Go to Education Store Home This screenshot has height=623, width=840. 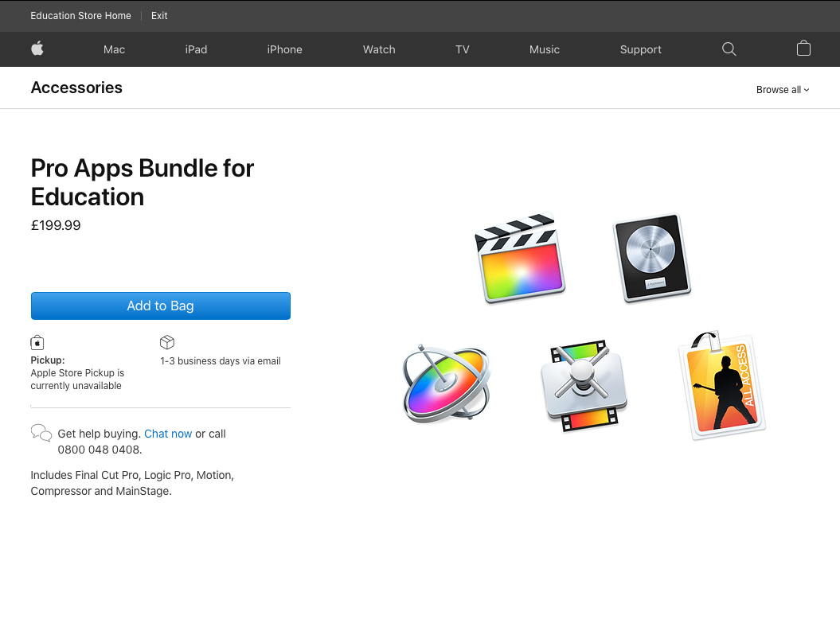[x=80, y=16]
